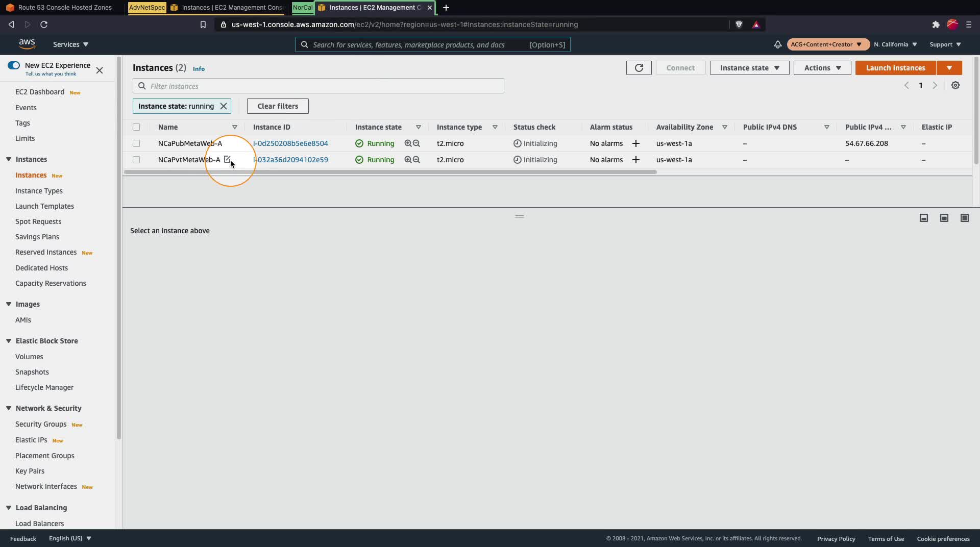Open a new browser tab
This screenshot has width=980, height=547.
(446, 8)
